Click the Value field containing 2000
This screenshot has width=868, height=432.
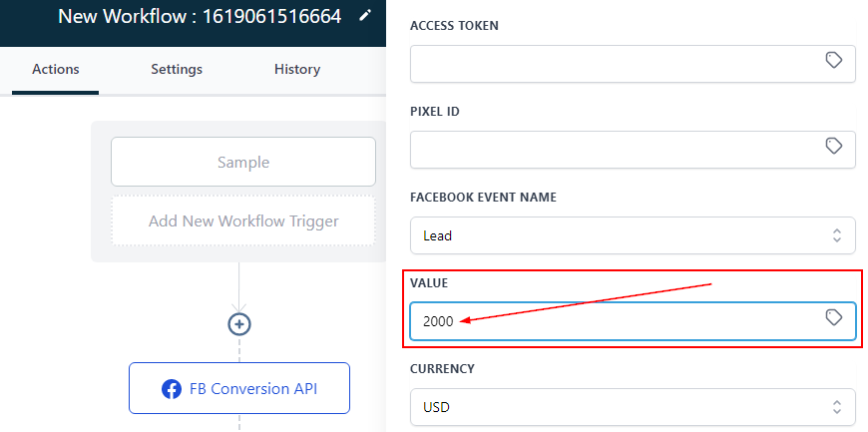pos(614,321)
